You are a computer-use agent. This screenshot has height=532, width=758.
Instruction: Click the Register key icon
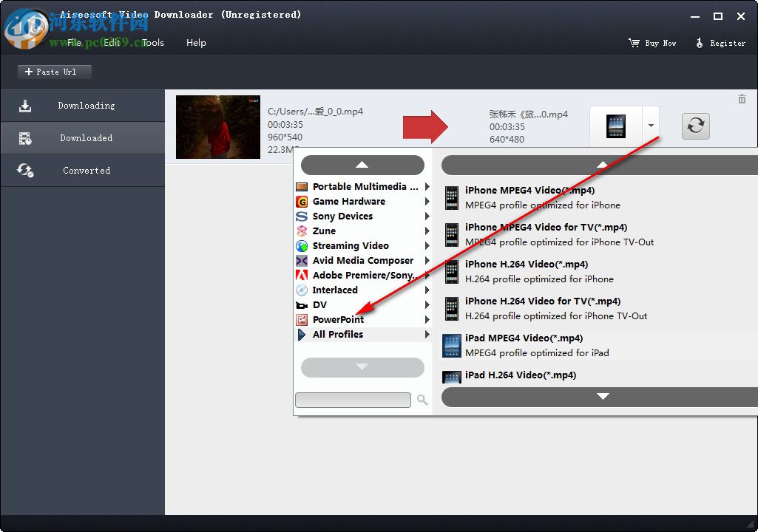click(x=700, y=43)
